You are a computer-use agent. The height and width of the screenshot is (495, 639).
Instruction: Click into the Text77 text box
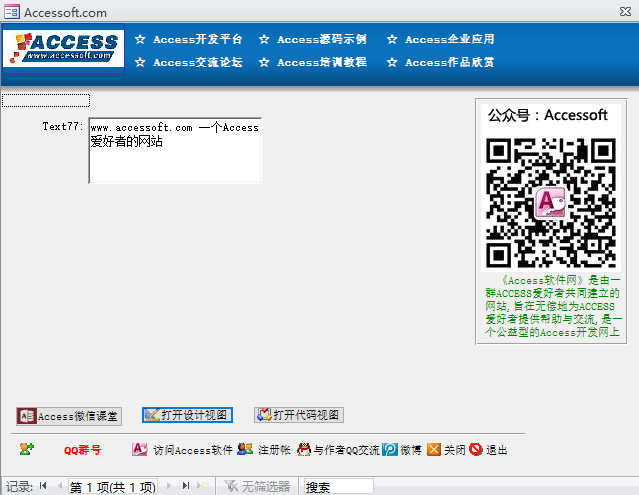point(175,151)
